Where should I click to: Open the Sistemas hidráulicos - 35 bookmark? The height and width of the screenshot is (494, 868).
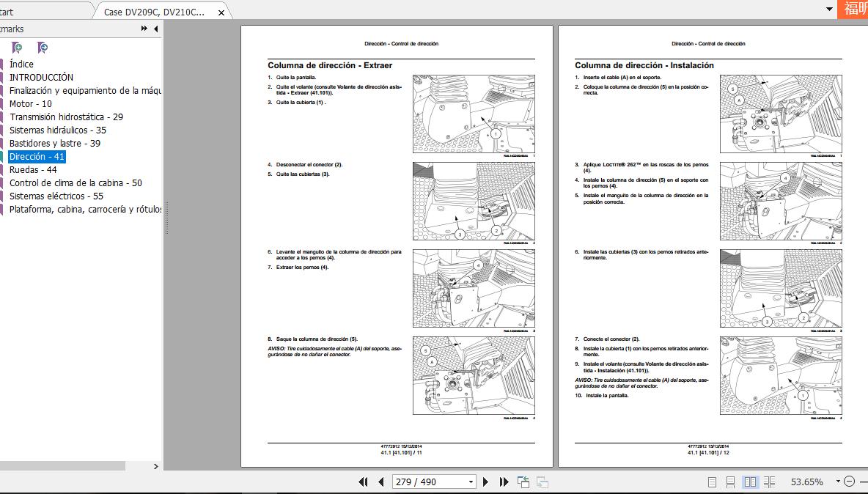57,130
